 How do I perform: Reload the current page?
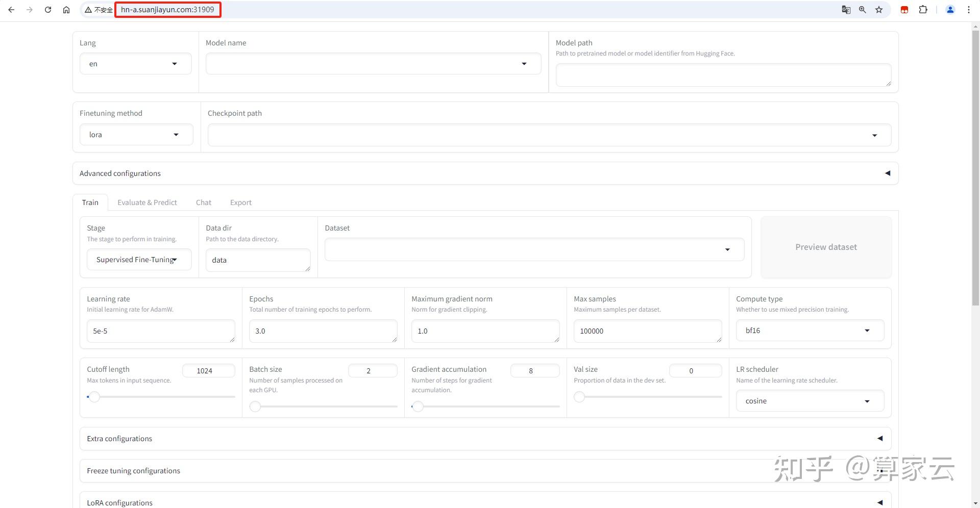click(48, 10)
